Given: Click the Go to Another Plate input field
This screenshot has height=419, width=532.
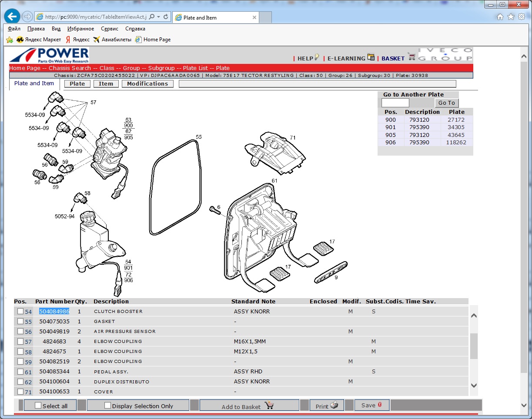Looking at the screenshot, I should [x=395, y=103].
